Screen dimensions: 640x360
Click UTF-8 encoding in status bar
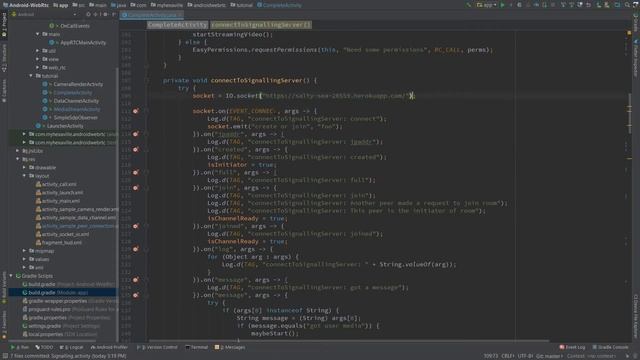pos(525,356)
